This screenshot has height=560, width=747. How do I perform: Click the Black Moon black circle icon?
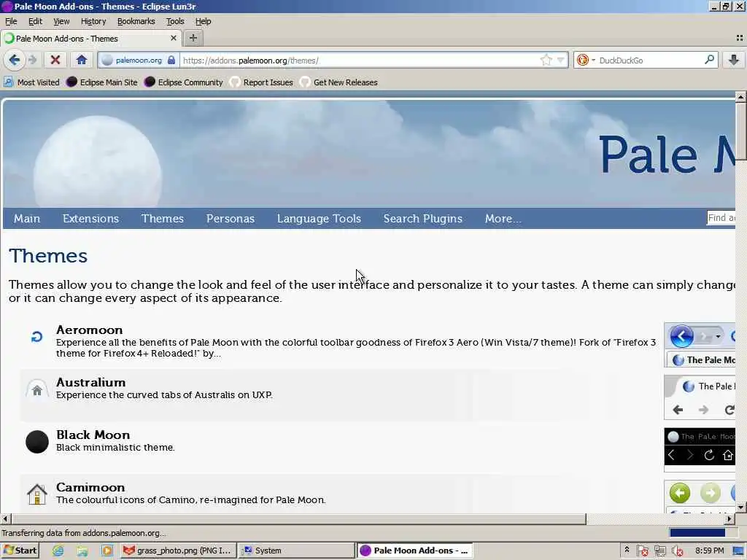pos(37,442)
